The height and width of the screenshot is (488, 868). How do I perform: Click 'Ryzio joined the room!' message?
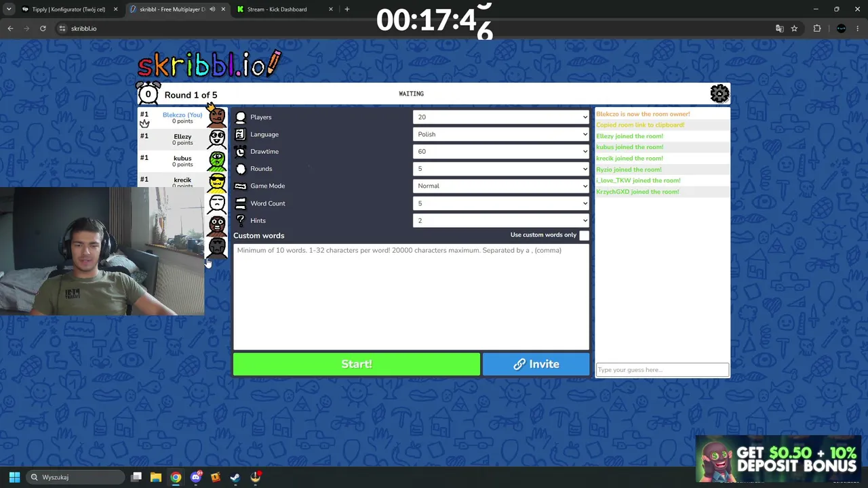629,169
